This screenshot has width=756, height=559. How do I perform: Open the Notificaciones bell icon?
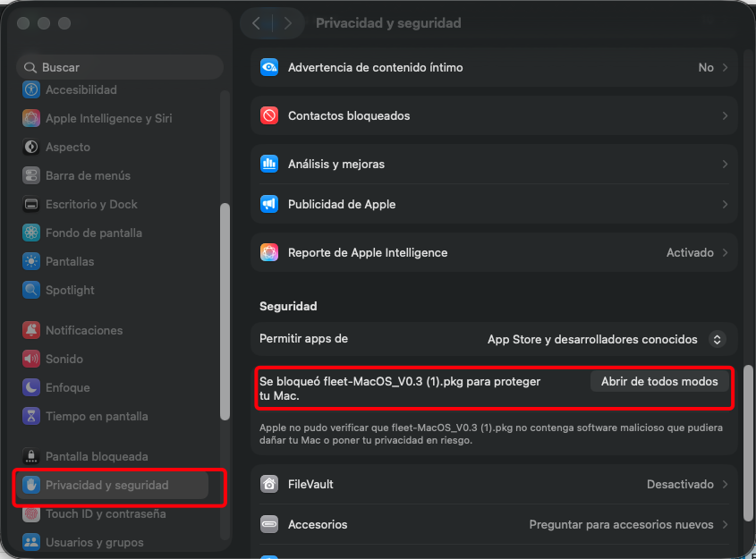tap(31, 330)
